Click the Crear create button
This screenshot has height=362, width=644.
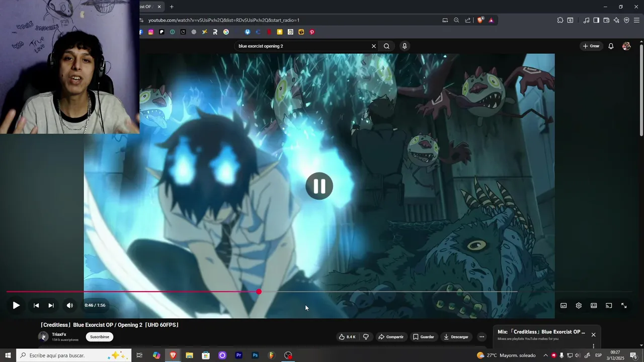tap(591, 46)
